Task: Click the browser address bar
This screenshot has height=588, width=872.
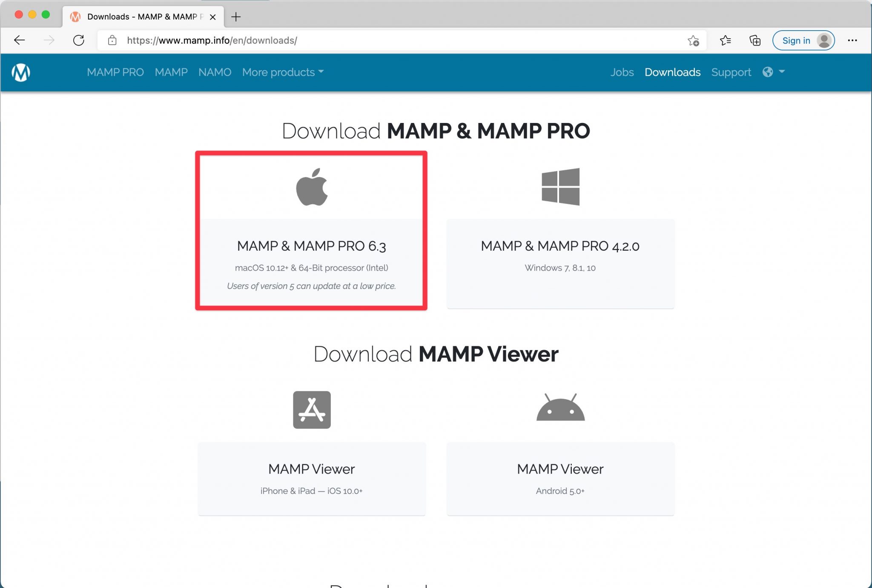Action: [x=298, y=40]
